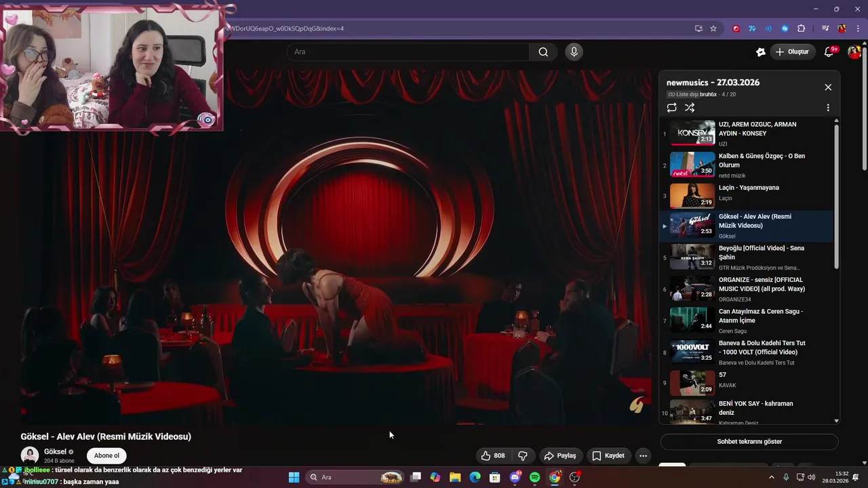868x488 pixels.
Task: Expand hidden system tray icons
Action: click(771, 477)
